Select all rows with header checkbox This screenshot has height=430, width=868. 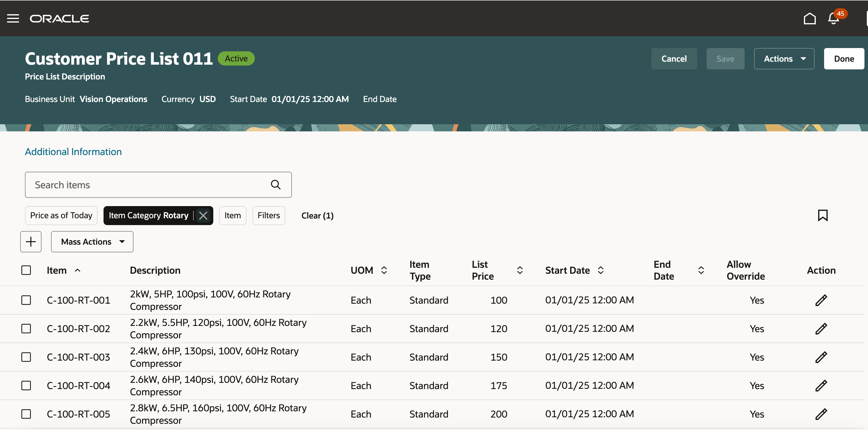26,270
